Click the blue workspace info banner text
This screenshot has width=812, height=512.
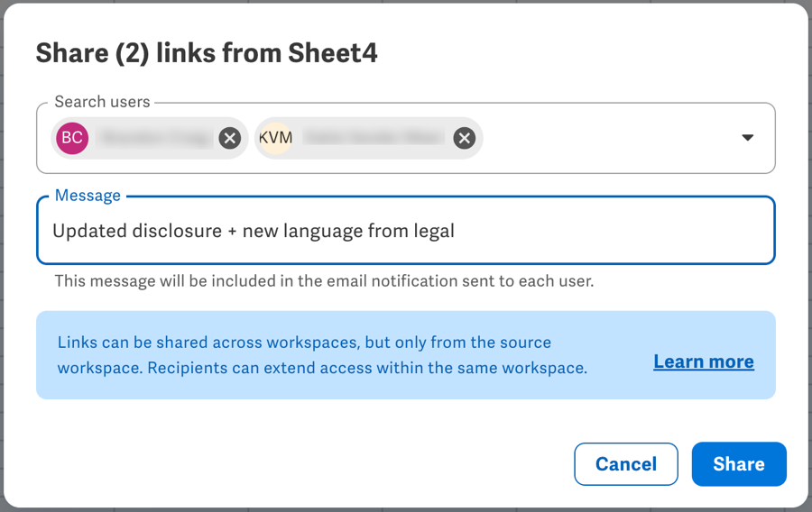(322, 355)
